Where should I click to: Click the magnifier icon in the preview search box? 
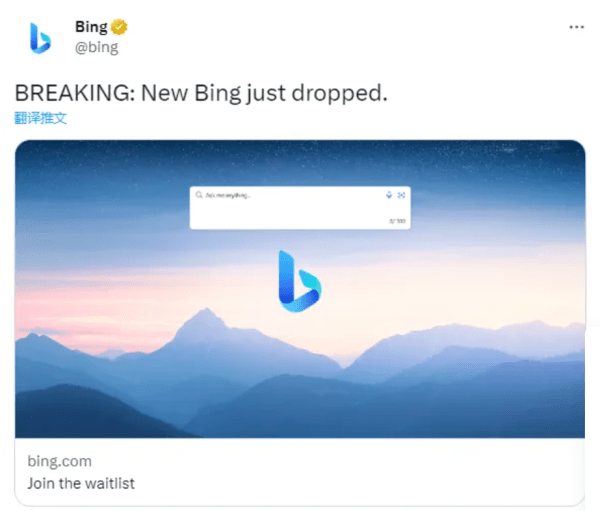199,195
